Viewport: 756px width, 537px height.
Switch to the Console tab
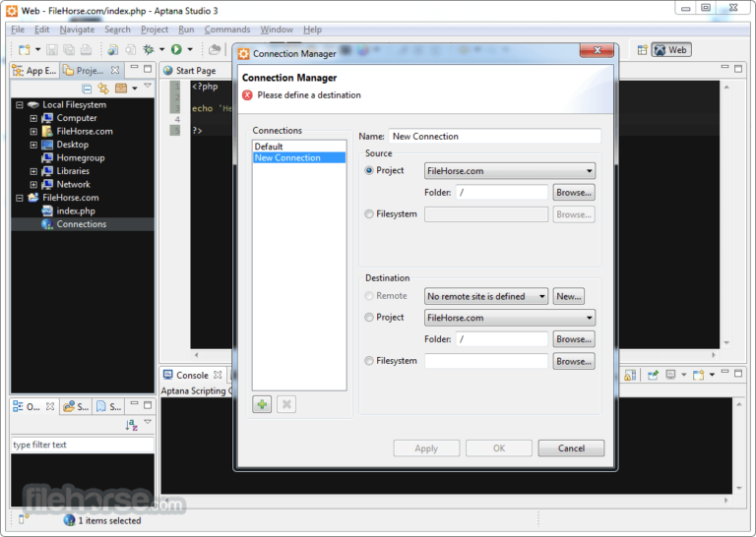tap(191, 375)
